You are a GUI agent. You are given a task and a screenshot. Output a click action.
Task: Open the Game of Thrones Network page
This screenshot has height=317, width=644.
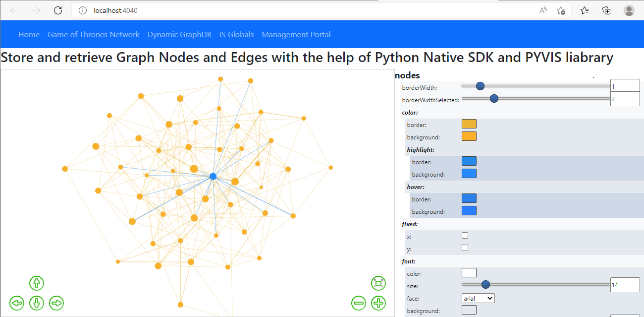(94, 35)
